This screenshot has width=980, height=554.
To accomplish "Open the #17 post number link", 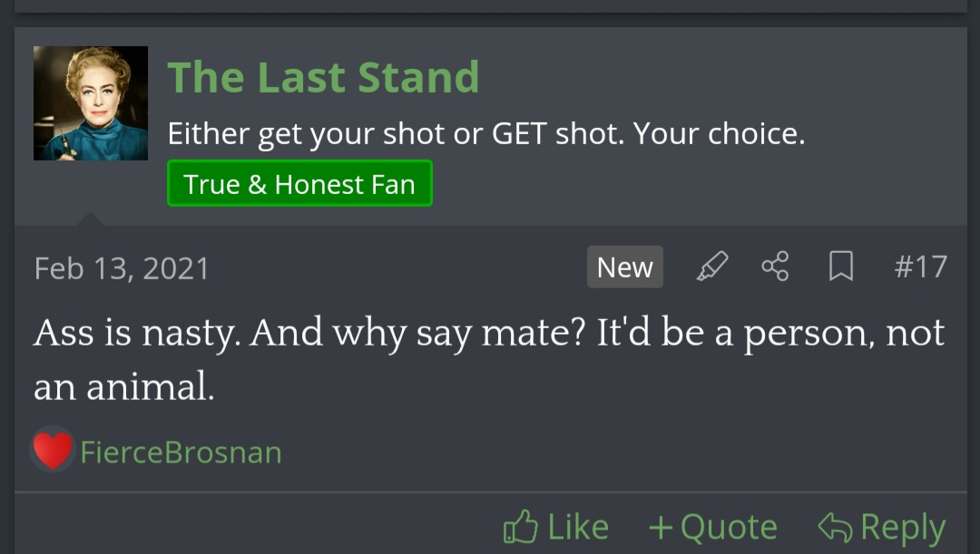I will pyautogui.click(x=920, y=267).
